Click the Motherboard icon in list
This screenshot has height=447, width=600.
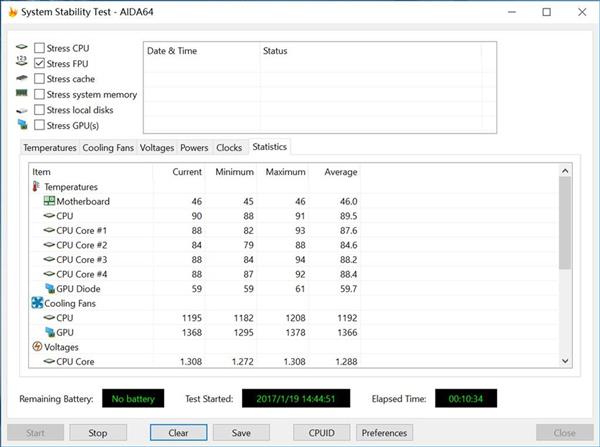(x=48, y=201)
